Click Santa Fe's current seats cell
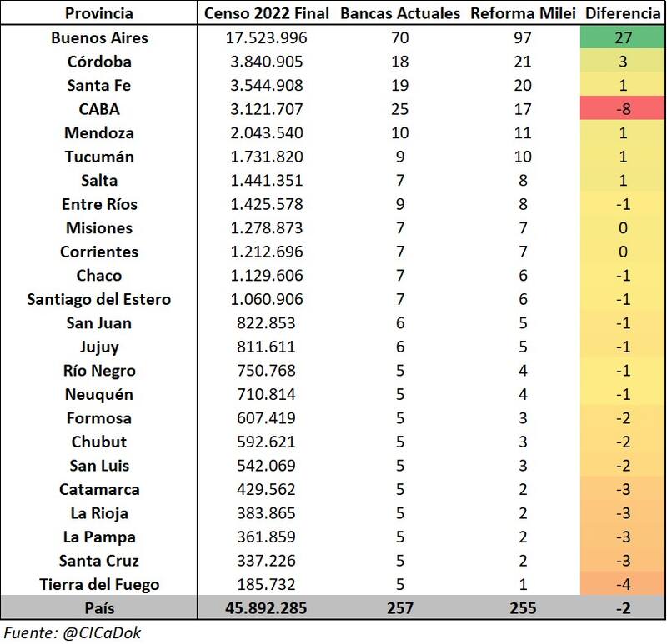The image size is (667, 644). pyautogui.click(x=399, y=85)
